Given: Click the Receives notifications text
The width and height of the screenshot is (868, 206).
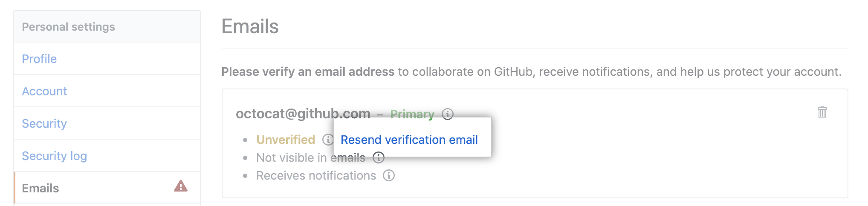Looking at the screenshot, I should tap(316, 175).
